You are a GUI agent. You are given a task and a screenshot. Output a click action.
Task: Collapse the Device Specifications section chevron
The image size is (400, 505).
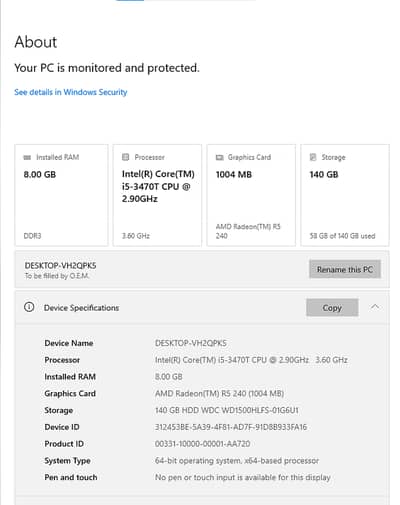coord(375,307)
